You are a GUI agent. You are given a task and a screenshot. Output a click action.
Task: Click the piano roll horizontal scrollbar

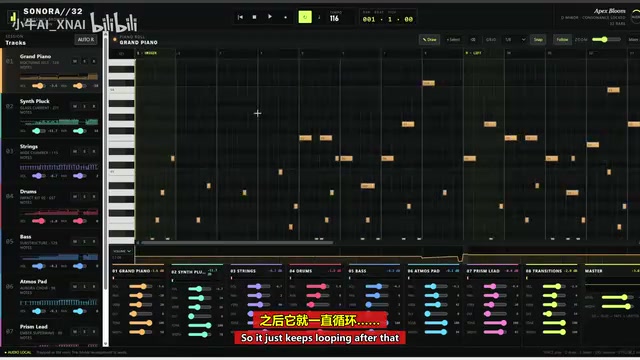[x=236, y=243]
